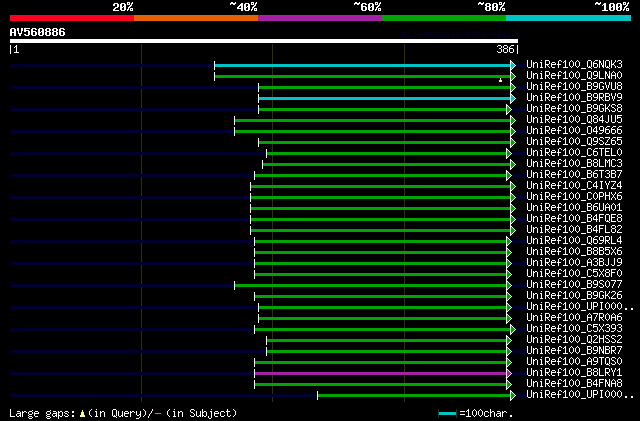
Task: Click the green alignment bar for Q2HSS2
Action: pyautogui.click(x=387, y=341)
